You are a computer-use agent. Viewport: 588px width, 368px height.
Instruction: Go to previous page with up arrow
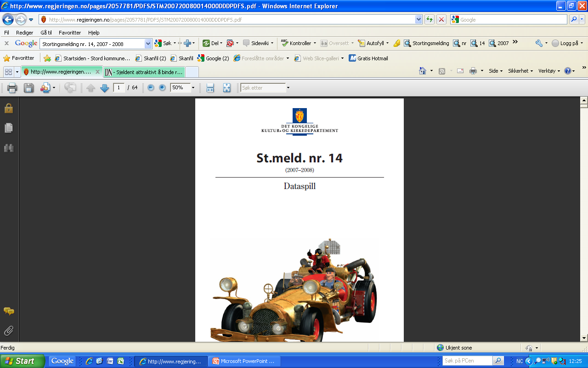pyautogui.click(x=90, y=88)
